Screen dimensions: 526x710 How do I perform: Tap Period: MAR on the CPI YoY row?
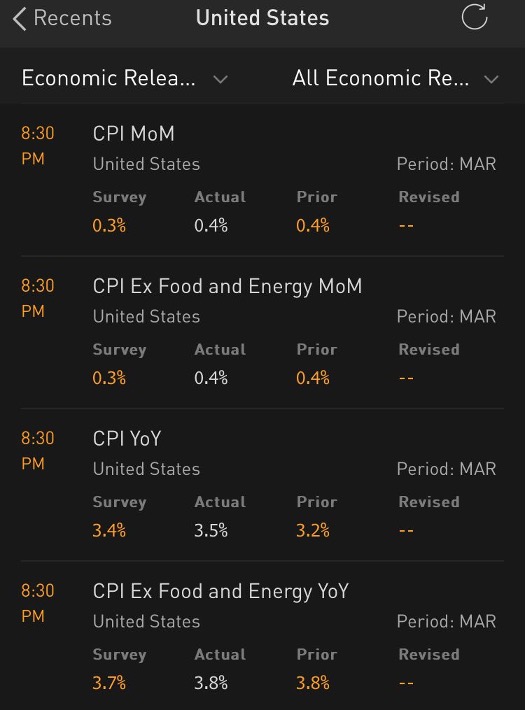click(446, 469)
